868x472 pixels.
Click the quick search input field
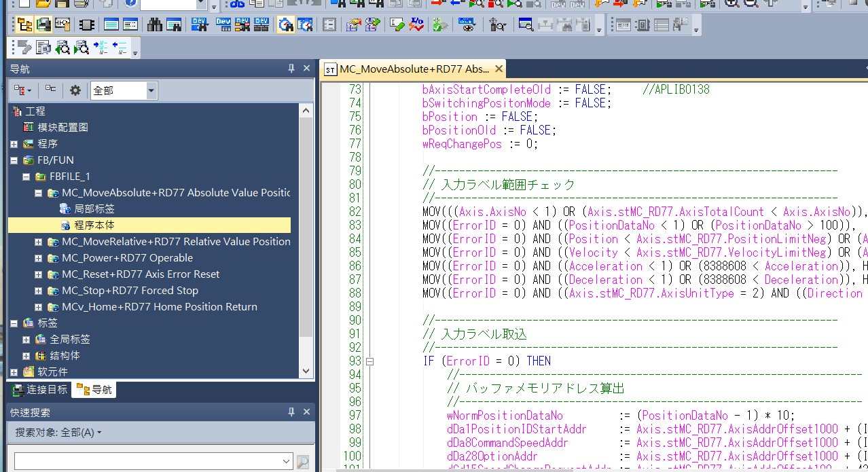click(146, 462)
